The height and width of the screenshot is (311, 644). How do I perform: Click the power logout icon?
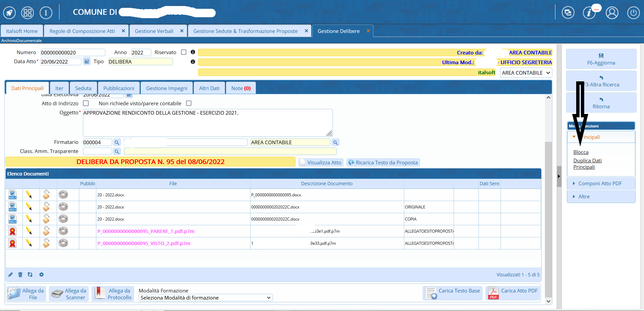pos(633,13)
